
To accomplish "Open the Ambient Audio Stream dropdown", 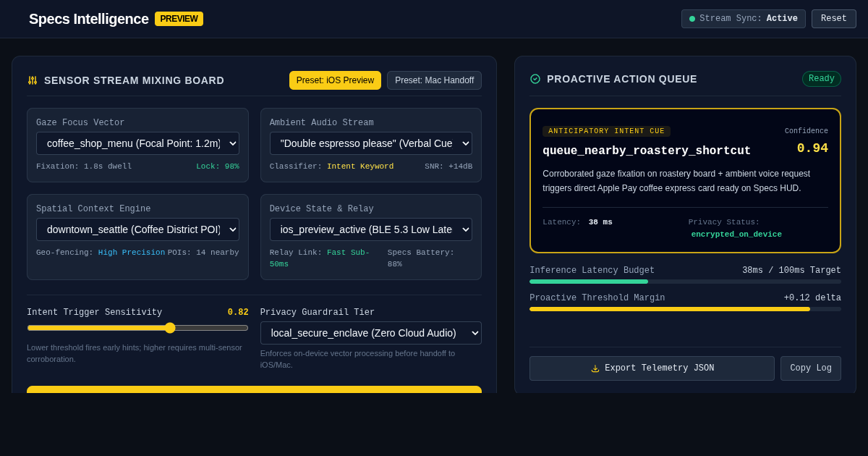I will 371,143.
